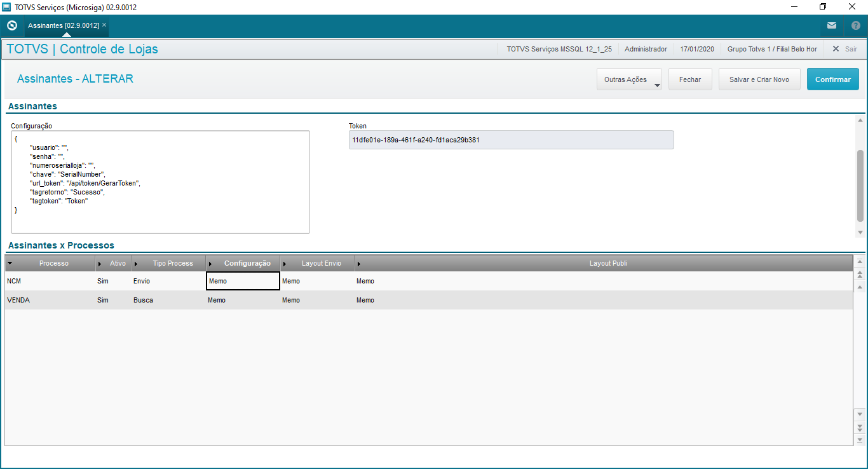Click Grupo Totvs 1 / Filial Belo Hor
868x469 pixels.
[x=772, y=49]
